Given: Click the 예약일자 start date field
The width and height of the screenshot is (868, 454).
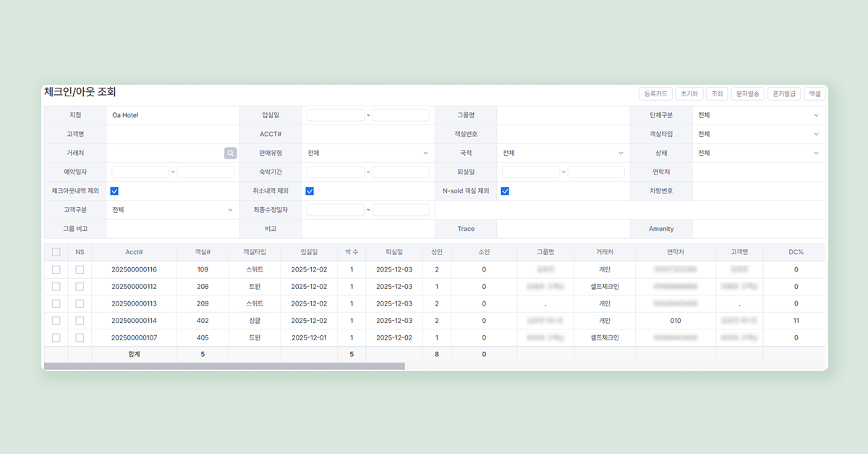Looking at the screenshot, I should click(140, 172).
